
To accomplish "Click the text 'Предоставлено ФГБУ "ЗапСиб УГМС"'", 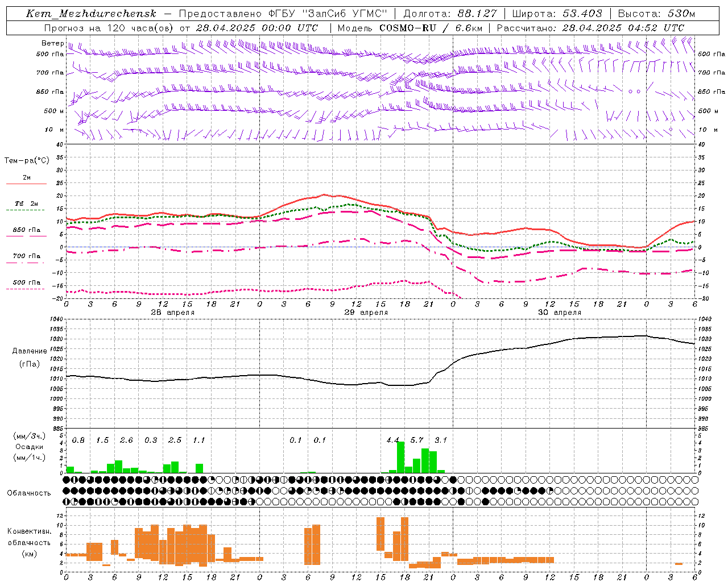I will pyautogui.click(x=283, y=14).
